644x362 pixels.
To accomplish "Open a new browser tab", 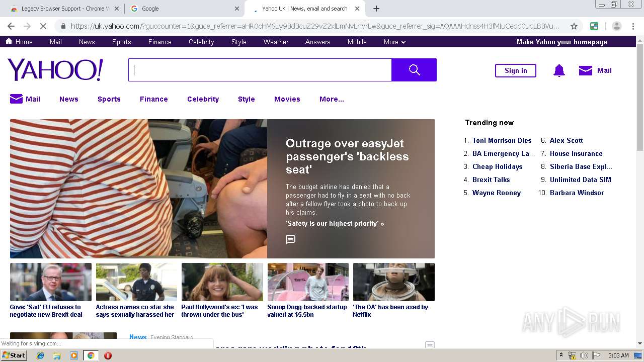I will click(x=376, y=9).
